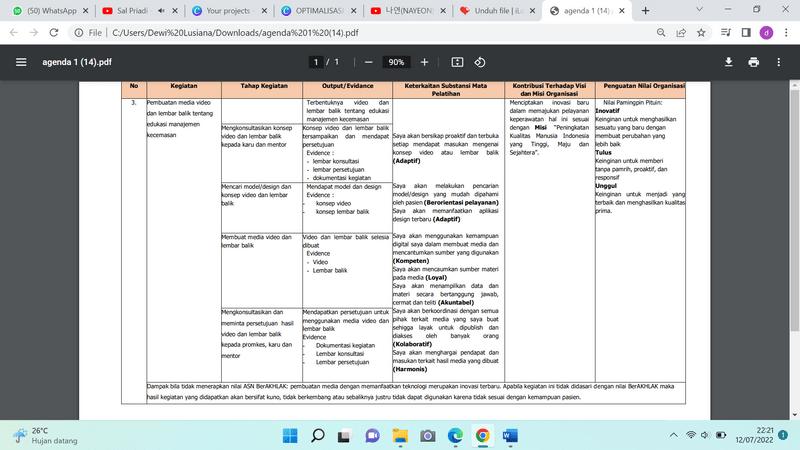Switch to the WhatsApp tab
This screenshot has height=450, width=800.
pos(49,11)
